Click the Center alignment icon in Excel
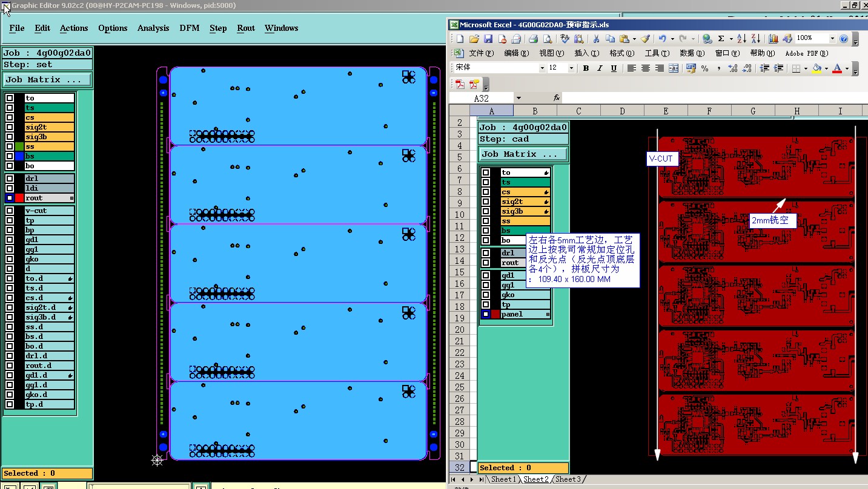Screen dimensions: 868x489 point(646,68)
